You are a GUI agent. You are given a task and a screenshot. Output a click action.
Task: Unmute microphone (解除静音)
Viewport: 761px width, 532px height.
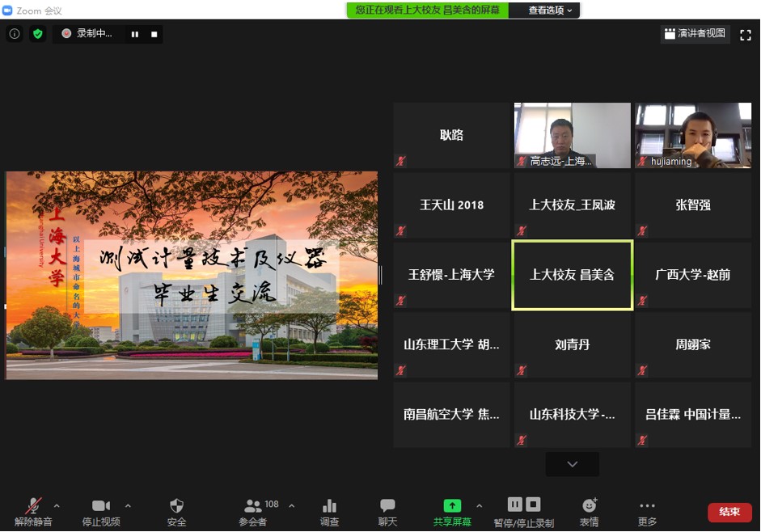(x=33, y=506)
